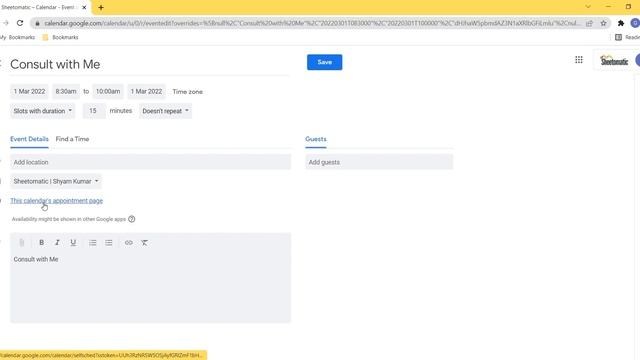Open Google apps grid launcher
Screen dimensions: 640x360
click(x=579, y=60)
